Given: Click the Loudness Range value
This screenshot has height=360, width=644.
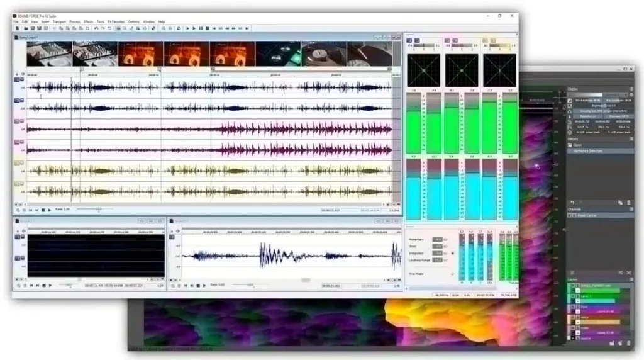Looking at the screenshot, I should (x=437, y=260).
